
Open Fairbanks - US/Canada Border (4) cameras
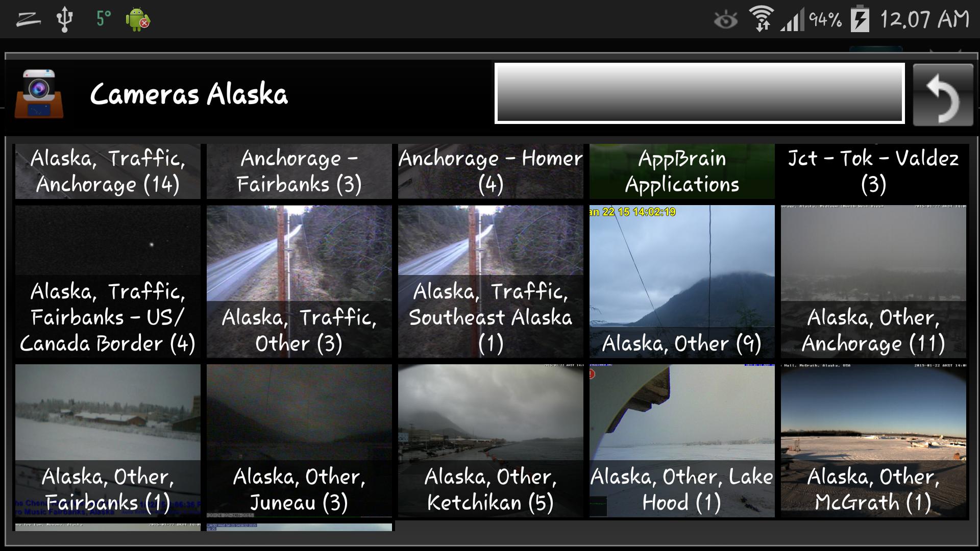point(108,282)
